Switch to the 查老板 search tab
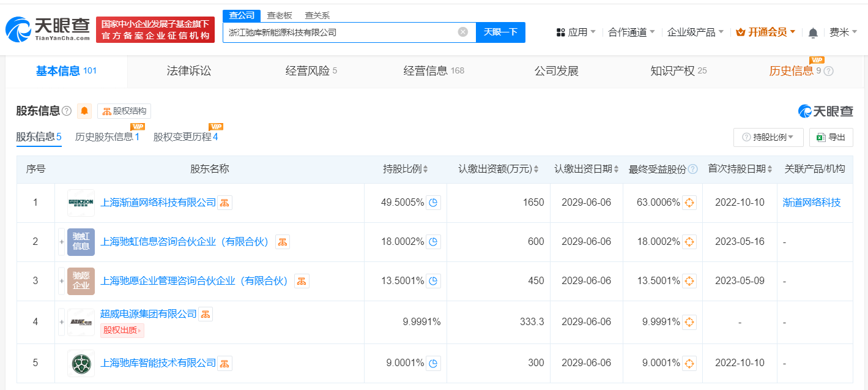This screenshot has width=868, height=390. (278, 15)
